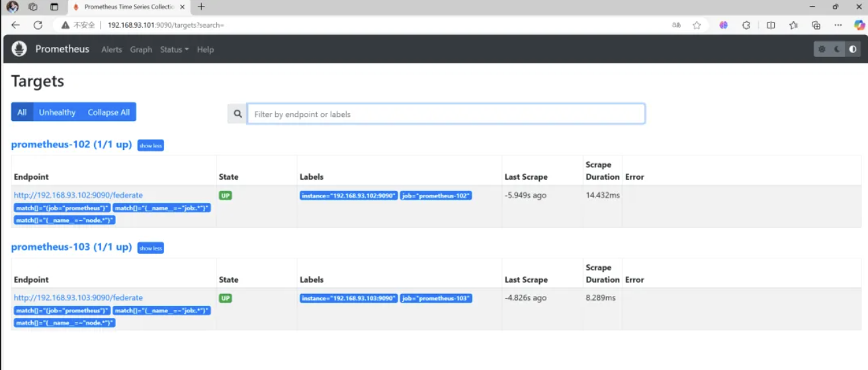Click the -5.949s ago last scrape value
Viewport: 868px width, 370px height.
pyautogui.click(x=525, y=196)
